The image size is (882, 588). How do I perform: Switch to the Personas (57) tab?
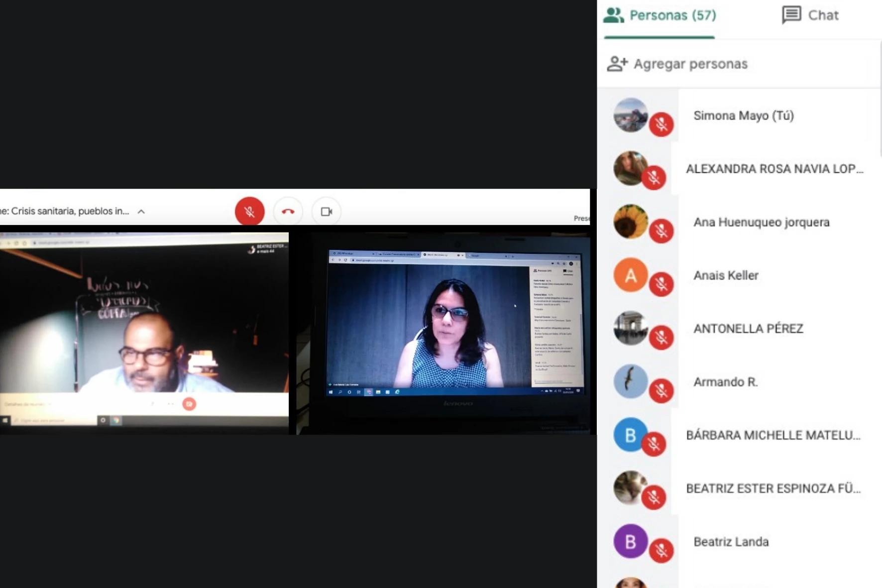pyautogui.click(x=660, y=15)
